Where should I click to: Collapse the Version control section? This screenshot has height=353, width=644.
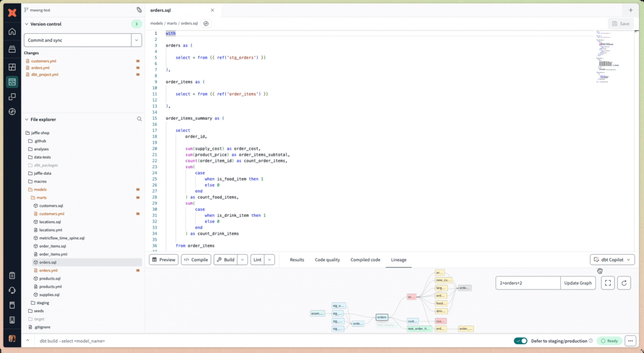pyautogui.click(x=26, y=24)
